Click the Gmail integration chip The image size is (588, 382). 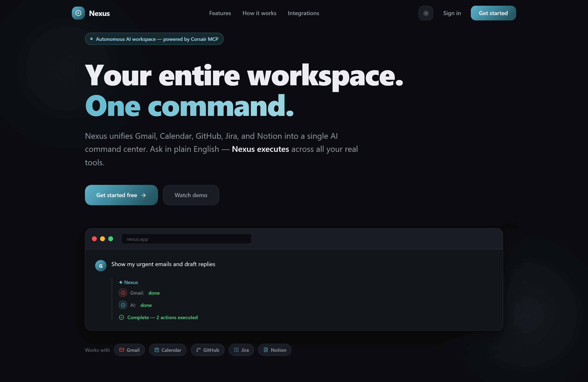129,350
